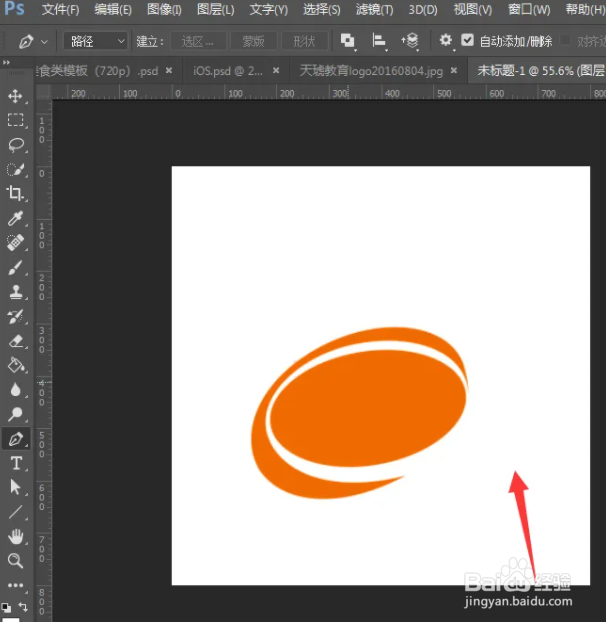Select the Zoom tool
Viewport: 606px width, 622px height.
coord(15,561)
